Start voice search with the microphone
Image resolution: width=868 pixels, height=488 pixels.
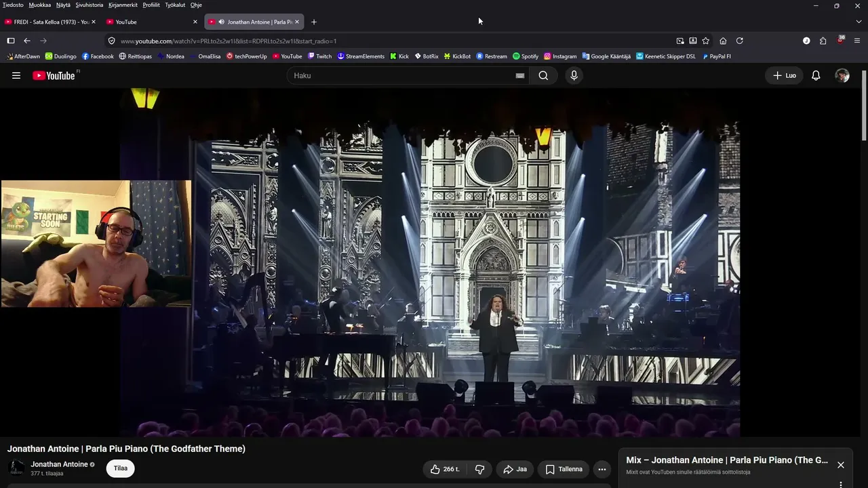[574, 75]
